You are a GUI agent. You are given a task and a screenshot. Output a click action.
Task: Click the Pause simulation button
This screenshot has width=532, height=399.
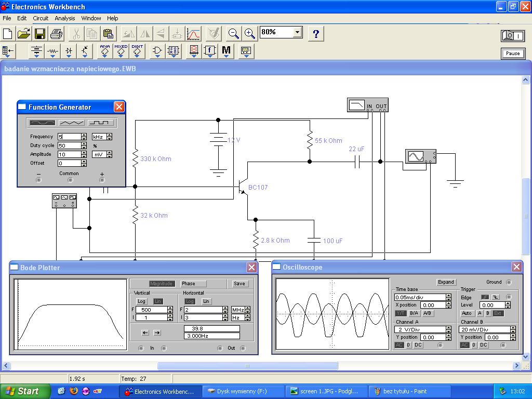513,54
